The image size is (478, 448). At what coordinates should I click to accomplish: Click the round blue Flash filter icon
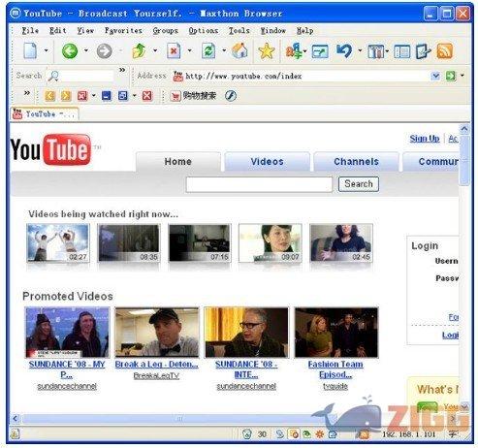click(231, 96)
